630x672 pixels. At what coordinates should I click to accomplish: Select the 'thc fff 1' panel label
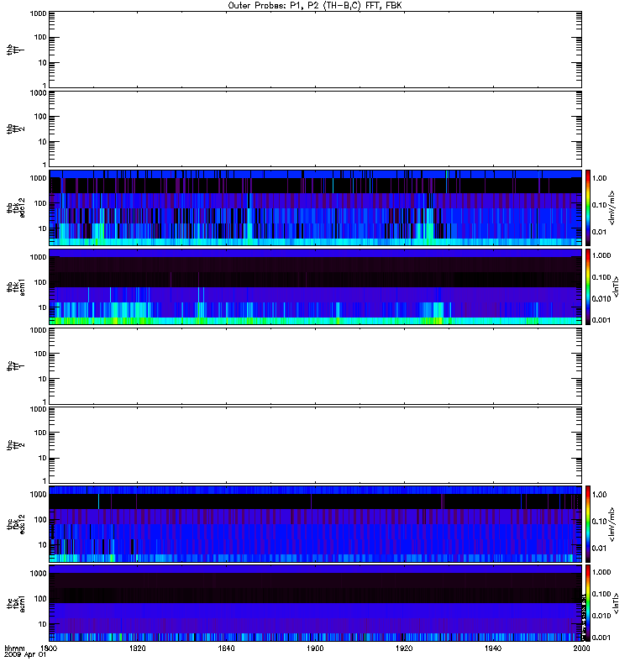tap(15, 366)
